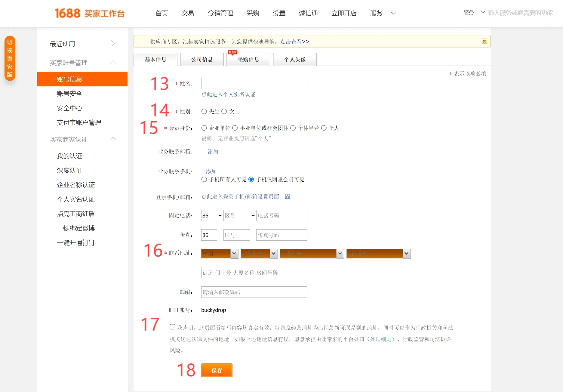Switch to the 个人头像 tab
Screen dimensions: 563x392
[295, 59]
